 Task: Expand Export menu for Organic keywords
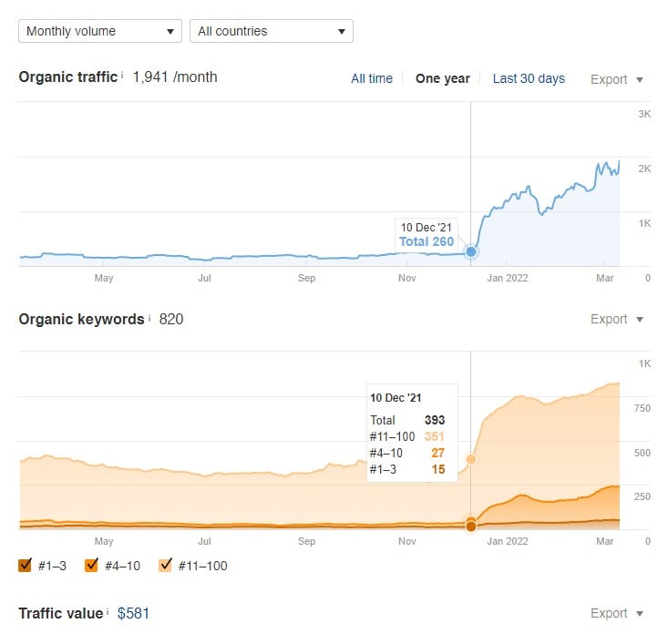click(x=617, y=319)
